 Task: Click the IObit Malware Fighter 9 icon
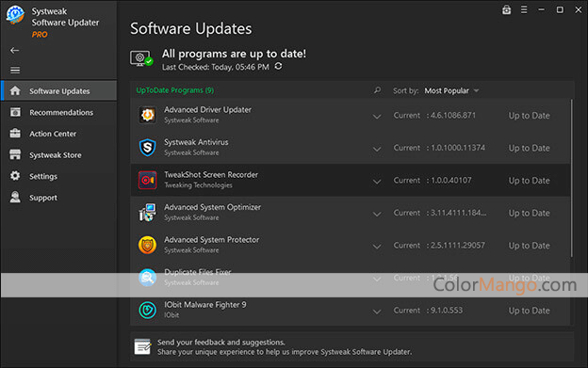click(147, 310)
